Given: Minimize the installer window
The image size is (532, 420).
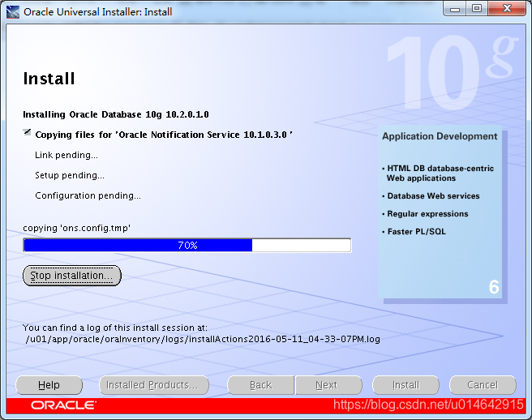Looking at the screenshot, I should 455,9.
